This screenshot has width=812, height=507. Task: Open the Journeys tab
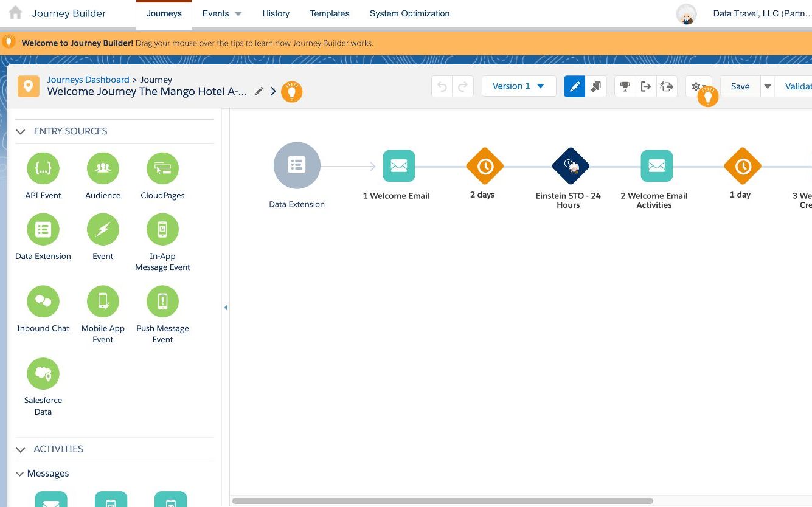(164, 13)
